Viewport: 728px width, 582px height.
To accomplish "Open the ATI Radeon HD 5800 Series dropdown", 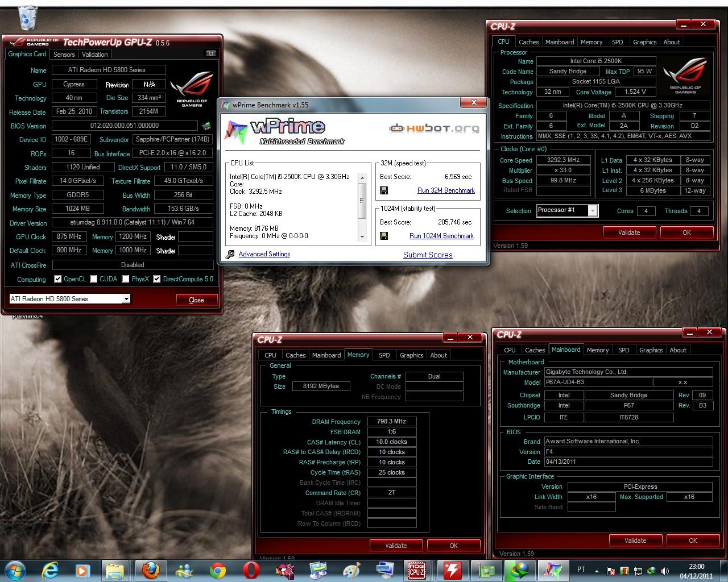I will click(69, 299).
